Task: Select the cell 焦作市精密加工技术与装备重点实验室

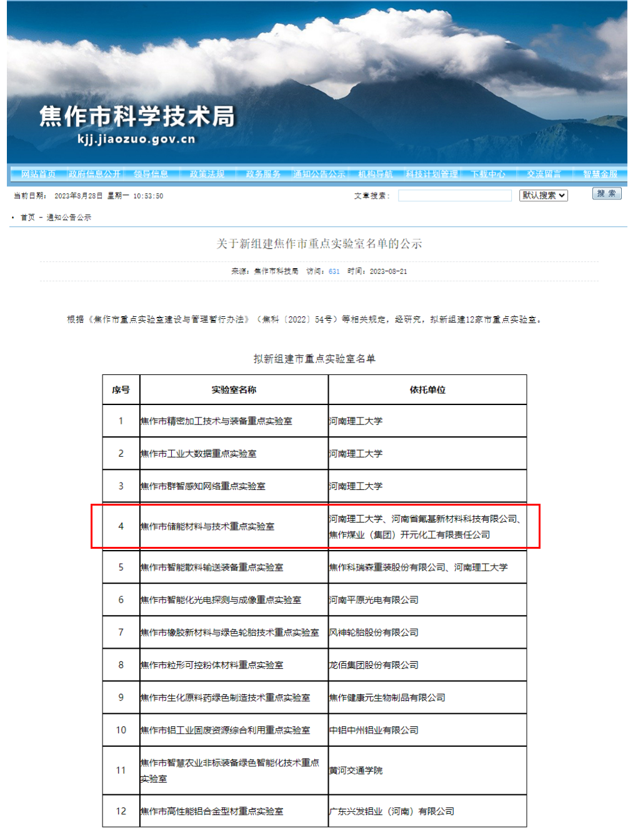Action: click(x=234, y=421)
